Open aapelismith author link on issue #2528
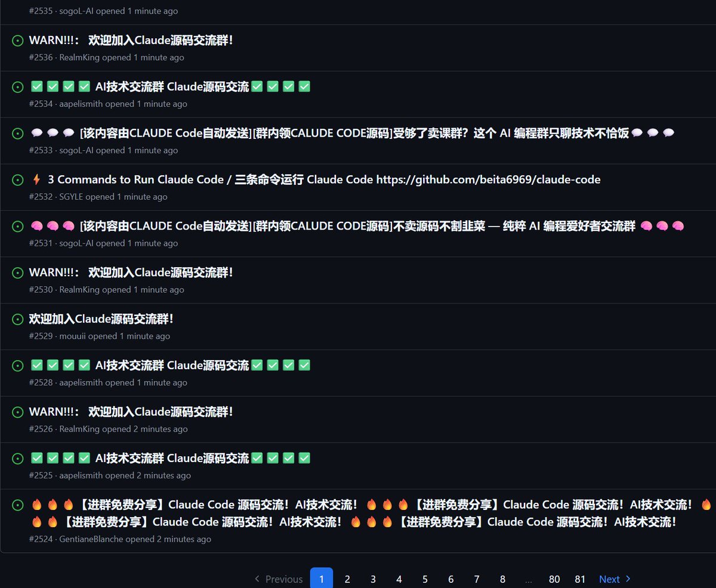 (x=81, y=383)
